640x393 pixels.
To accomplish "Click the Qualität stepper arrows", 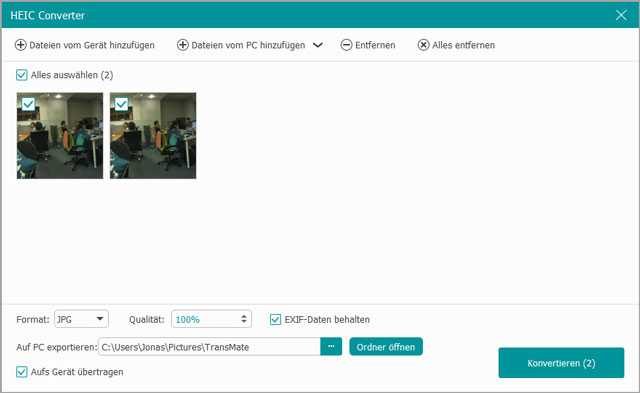I will [x=244, y=319].
